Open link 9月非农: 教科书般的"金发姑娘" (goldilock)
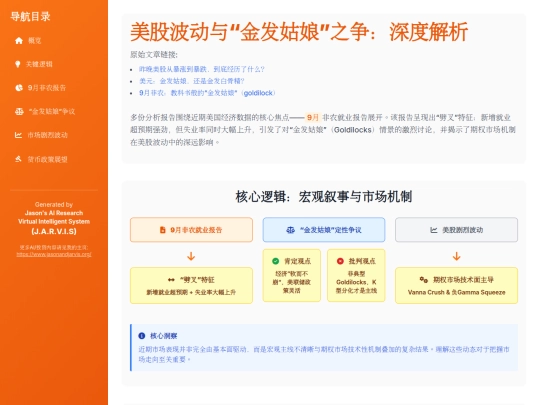Image resolution: width=540 pixels, height=405 pixels. (x=207, y=93)
